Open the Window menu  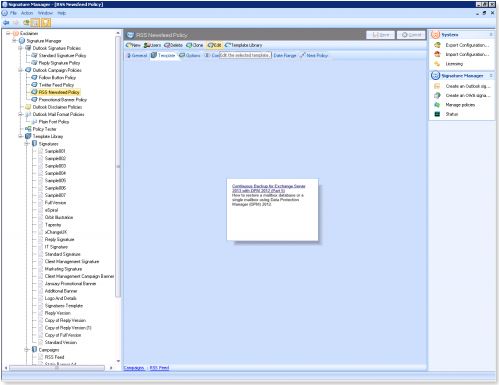coord(45,13)
